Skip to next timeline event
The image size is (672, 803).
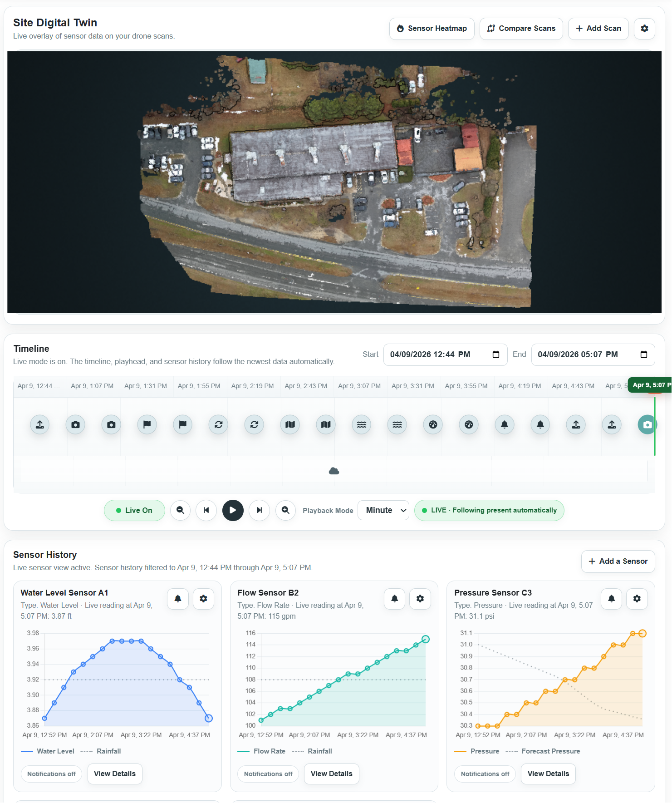point(259,510)
